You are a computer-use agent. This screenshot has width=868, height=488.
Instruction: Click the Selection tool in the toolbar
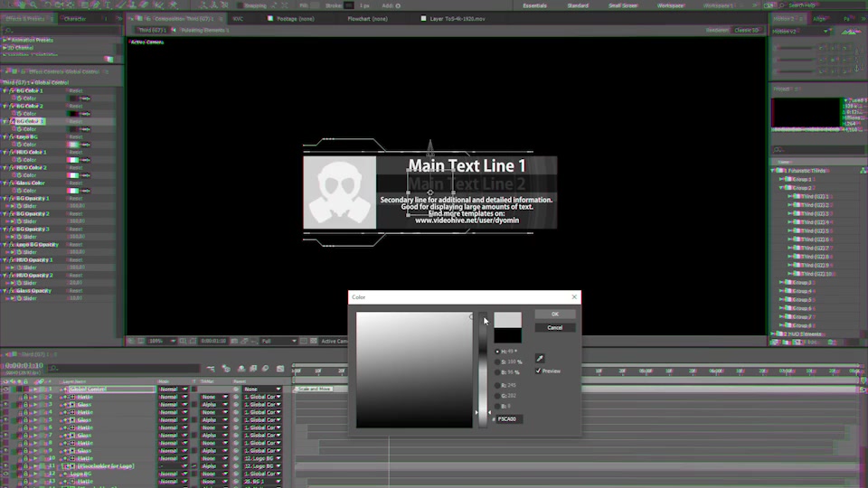click(x=10, y=5)
